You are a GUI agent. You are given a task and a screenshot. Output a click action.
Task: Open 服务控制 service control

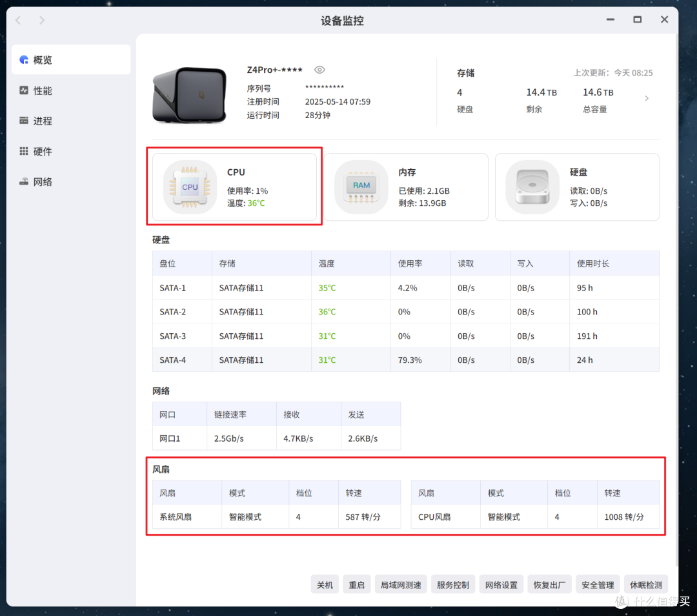pyautogui.click(x=453, y=584)
